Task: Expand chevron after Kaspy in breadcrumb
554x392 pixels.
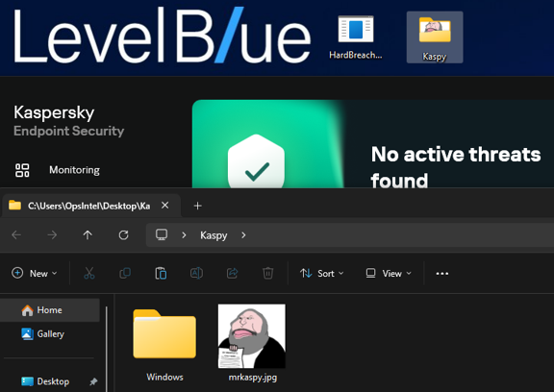Action: (x=243, y=235)
